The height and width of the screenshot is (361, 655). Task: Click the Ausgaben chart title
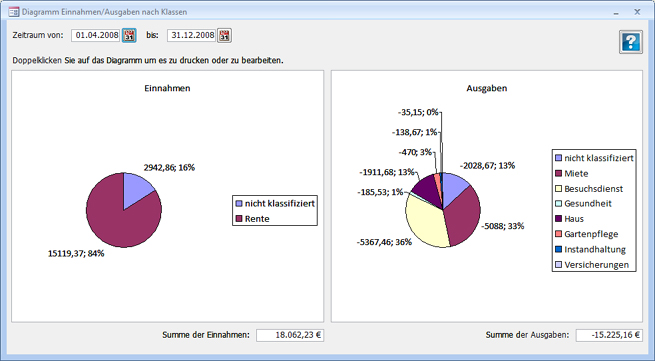tap(487, 88)
